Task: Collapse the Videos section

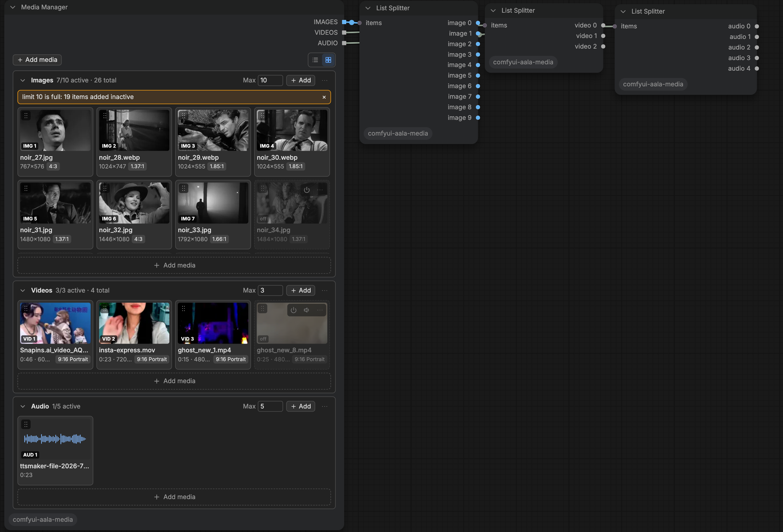Action: (x=23, y=290)
